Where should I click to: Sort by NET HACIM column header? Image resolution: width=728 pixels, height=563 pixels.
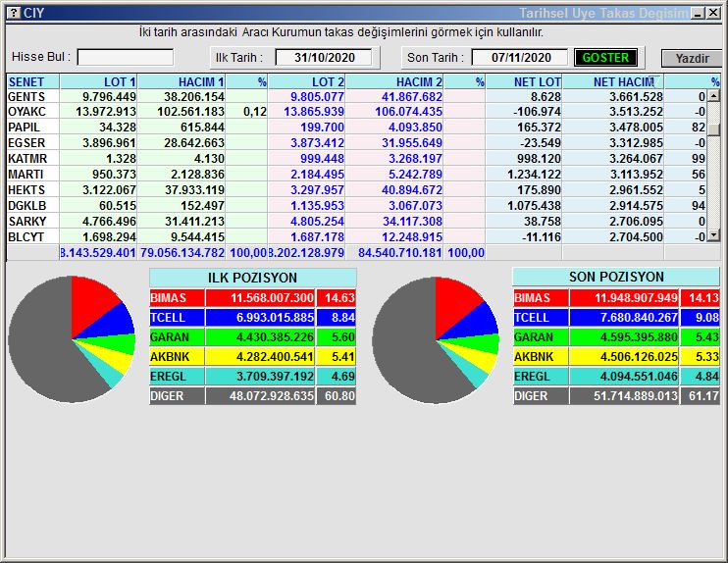click(623, 82)
